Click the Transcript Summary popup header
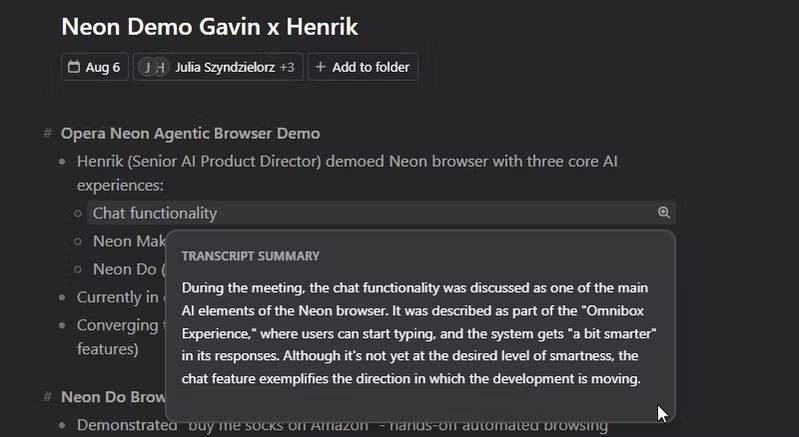The width and height of the screenshot is (799, 437). pyautogui.click(x=250, y=256)
